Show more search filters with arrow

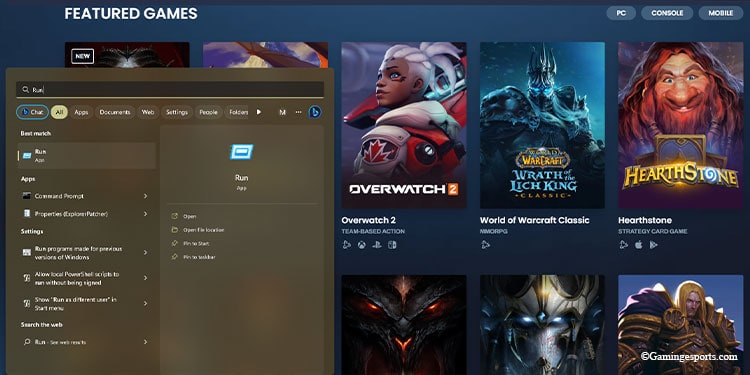click(x=259, y=112)
